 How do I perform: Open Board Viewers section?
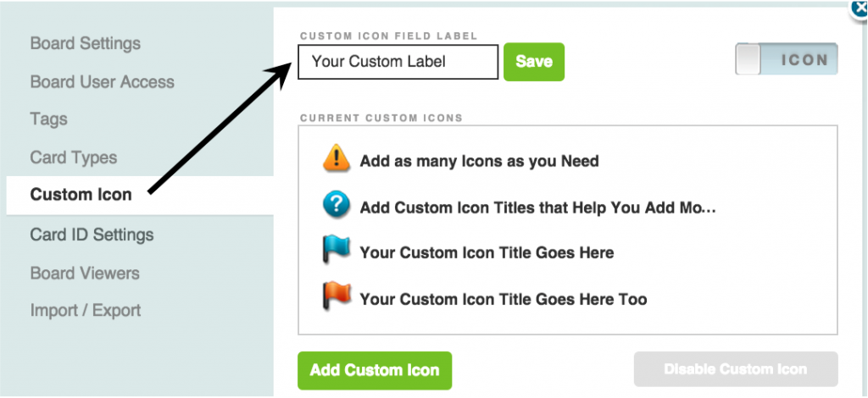click(x=85, y=273)
